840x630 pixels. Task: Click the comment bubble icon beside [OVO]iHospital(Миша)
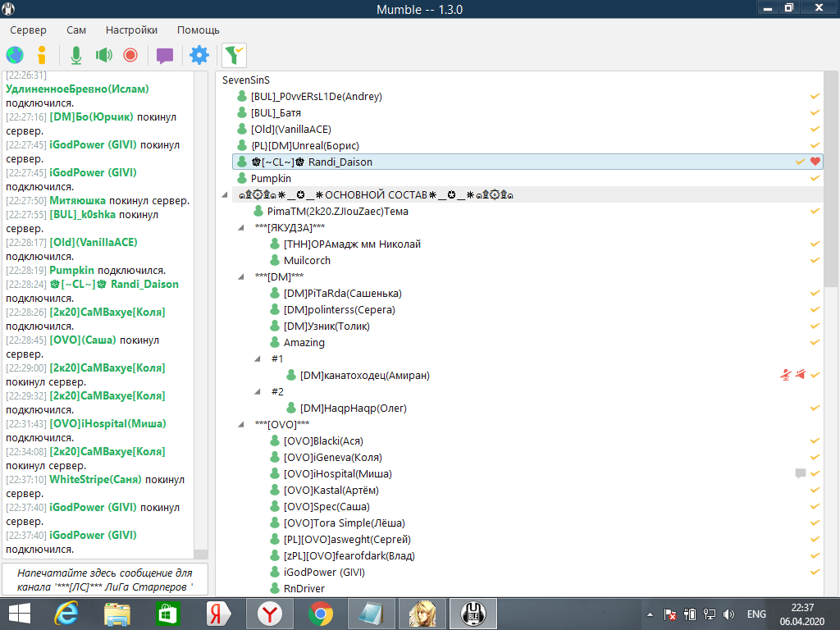(x=801, y=473)
